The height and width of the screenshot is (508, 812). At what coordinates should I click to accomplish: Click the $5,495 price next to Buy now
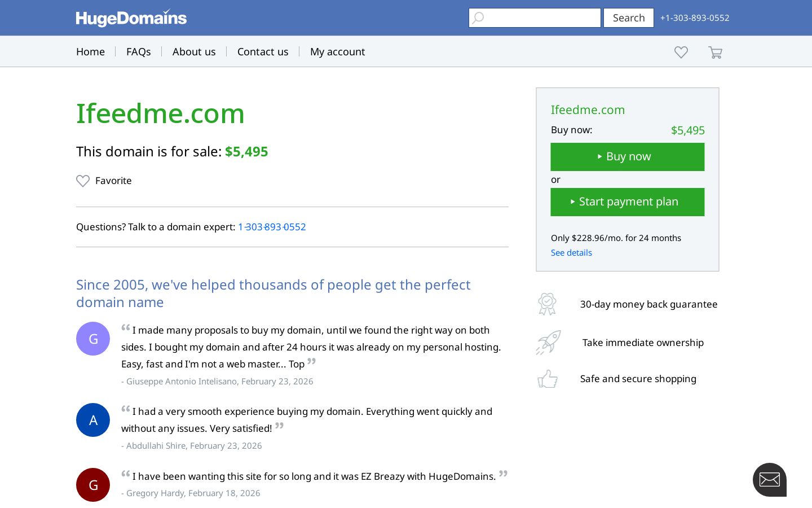688,130
